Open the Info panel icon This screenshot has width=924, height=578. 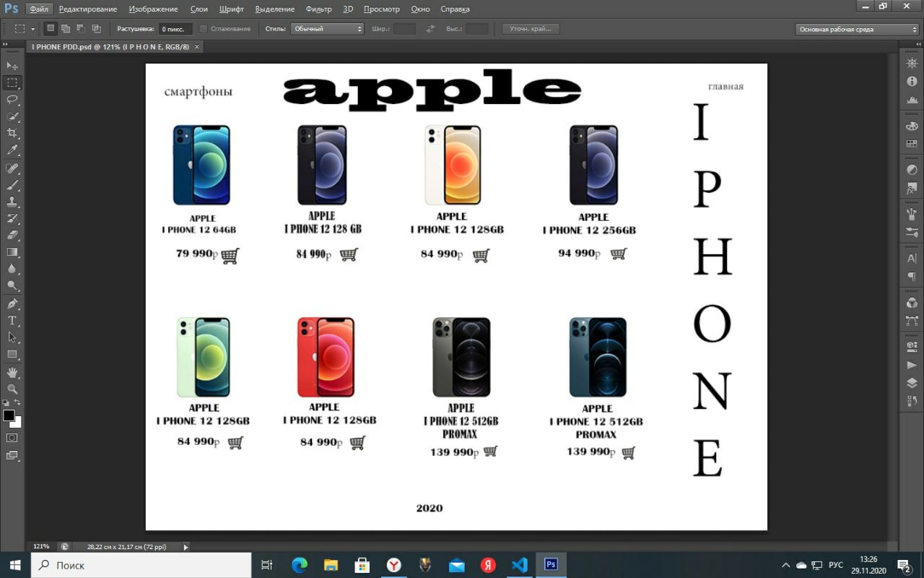[x=912, y=81]
